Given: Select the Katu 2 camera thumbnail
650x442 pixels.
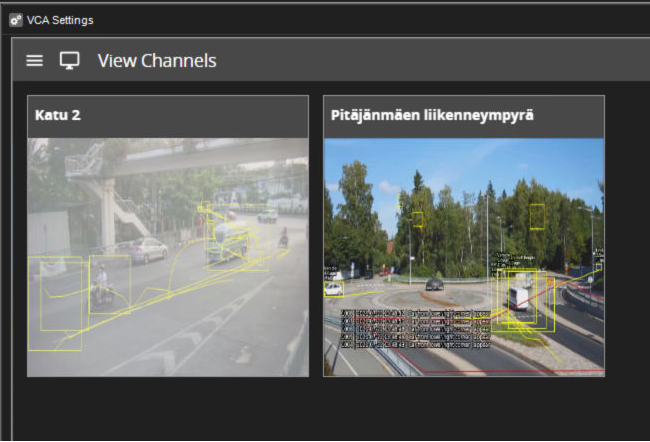Looking at the screenshot, I should point(167,256).
